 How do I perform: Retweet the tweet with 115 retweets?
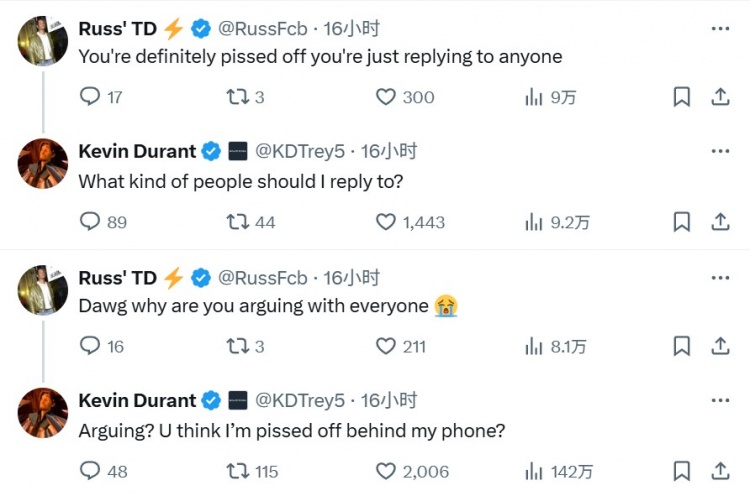(237, 471)
